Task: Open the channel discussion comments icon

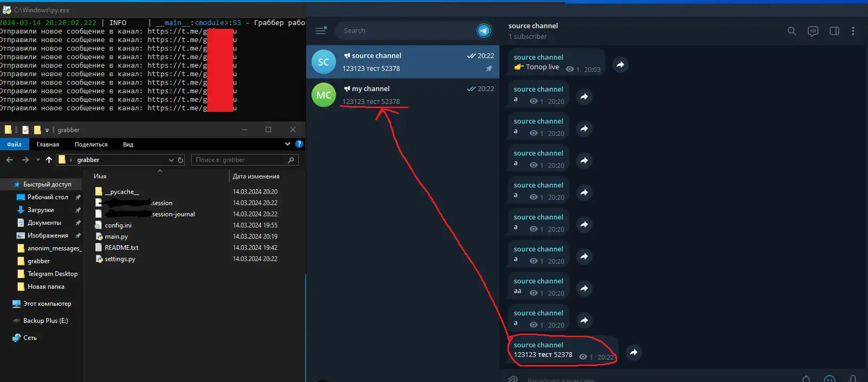Action: coord(813,31)
